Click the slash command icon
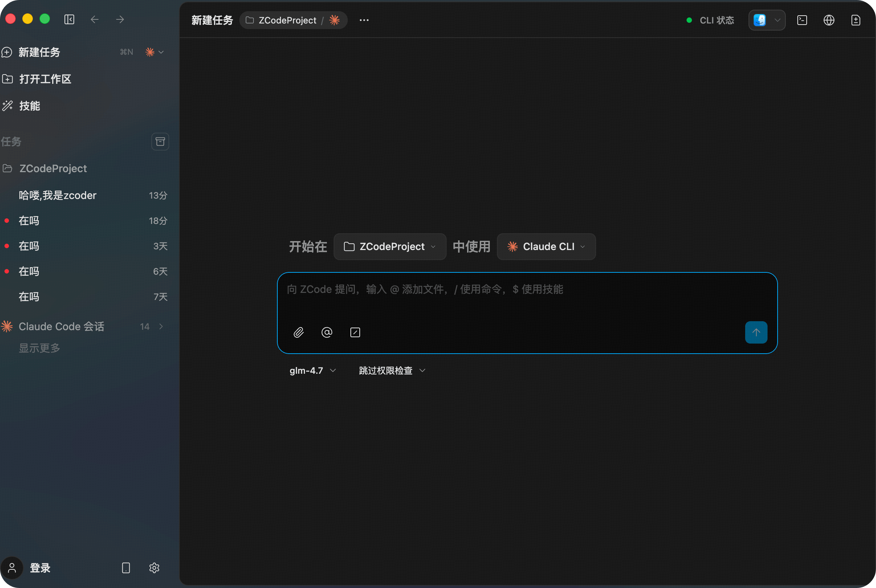The width and height of the screenshot is (876, 588). coord(355,332)
